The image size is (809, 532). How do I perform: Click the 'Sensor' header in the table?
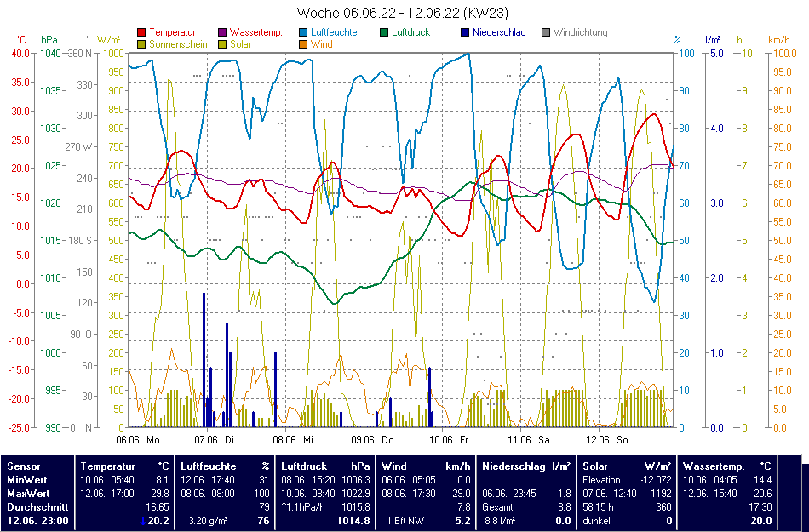click(x=24, y=466)
